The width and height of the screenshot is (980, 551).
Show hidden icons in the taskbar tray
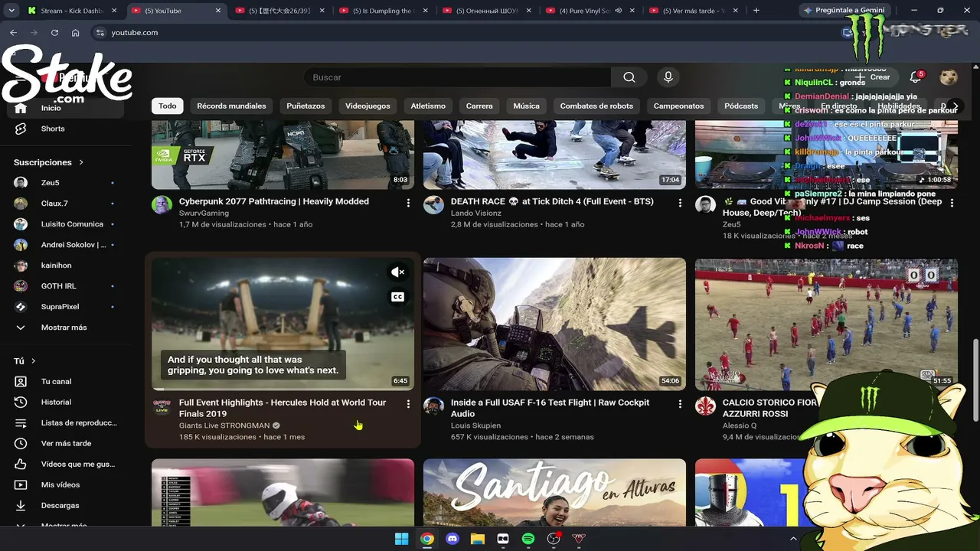(x=793, y=539)
